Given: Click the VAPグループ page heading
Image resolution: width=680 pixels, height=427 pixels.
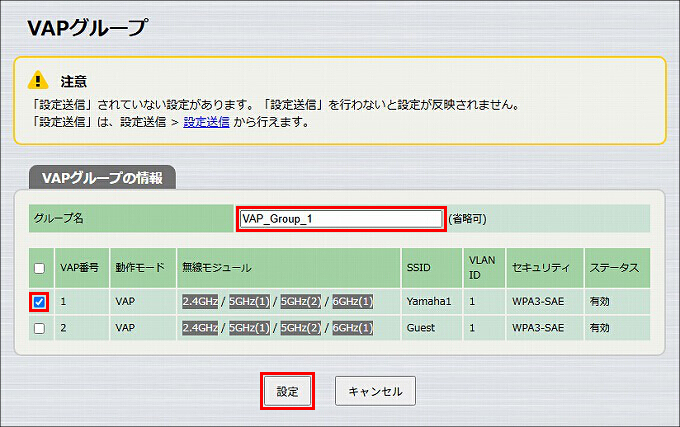Looking at the screenshot, I should pos(88,27).
